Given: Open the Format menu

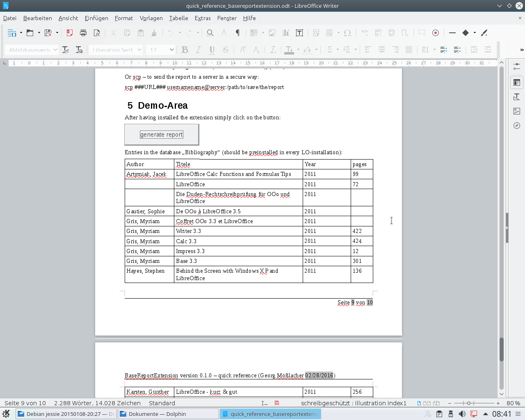Looking at the screenshot, I should coord(124,18).
